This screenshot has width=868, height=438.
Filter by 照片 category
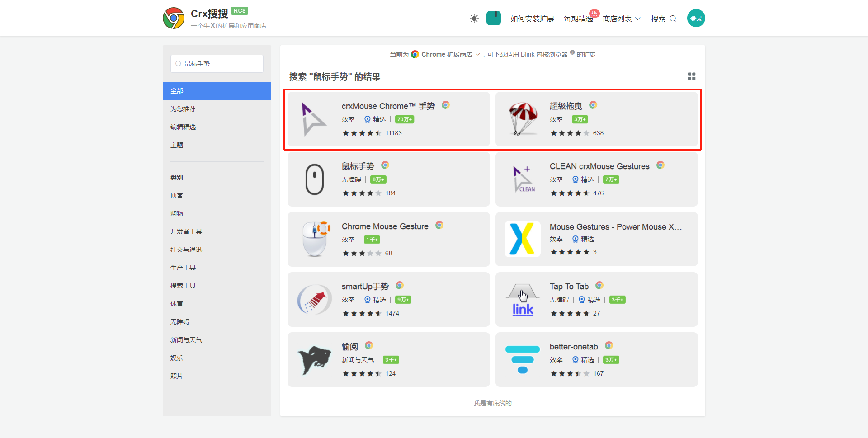coord(177,376)
